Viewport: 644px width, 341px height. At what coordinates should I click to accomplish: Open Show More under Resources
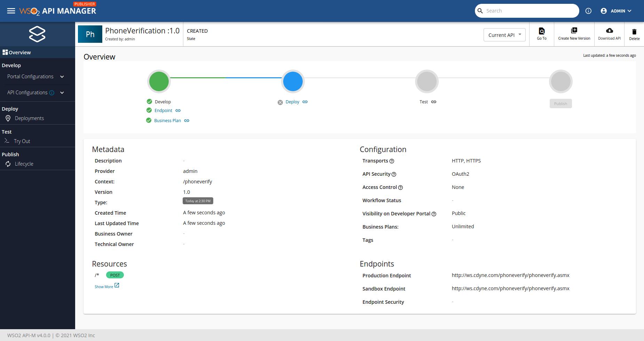(103, 286)
